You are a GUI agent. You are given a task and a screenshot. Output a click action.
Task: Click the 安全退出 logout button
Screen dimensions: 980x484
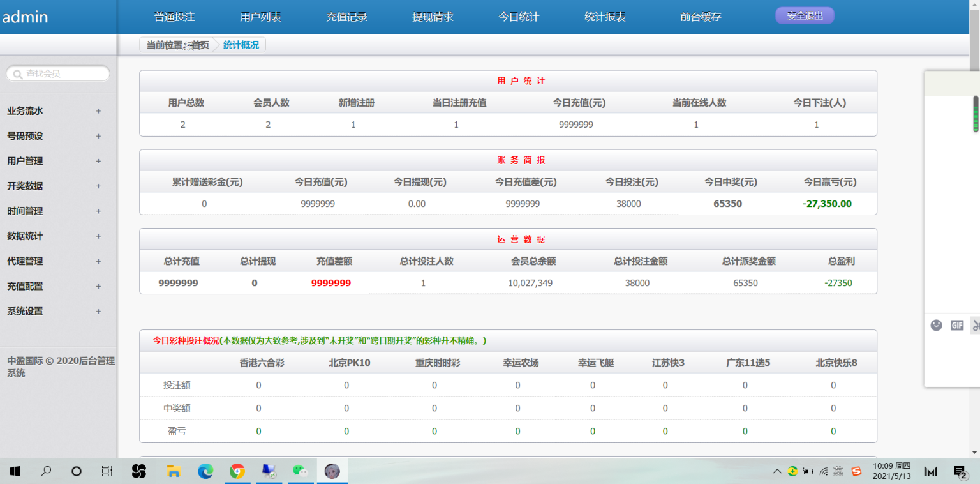[805, 16]
